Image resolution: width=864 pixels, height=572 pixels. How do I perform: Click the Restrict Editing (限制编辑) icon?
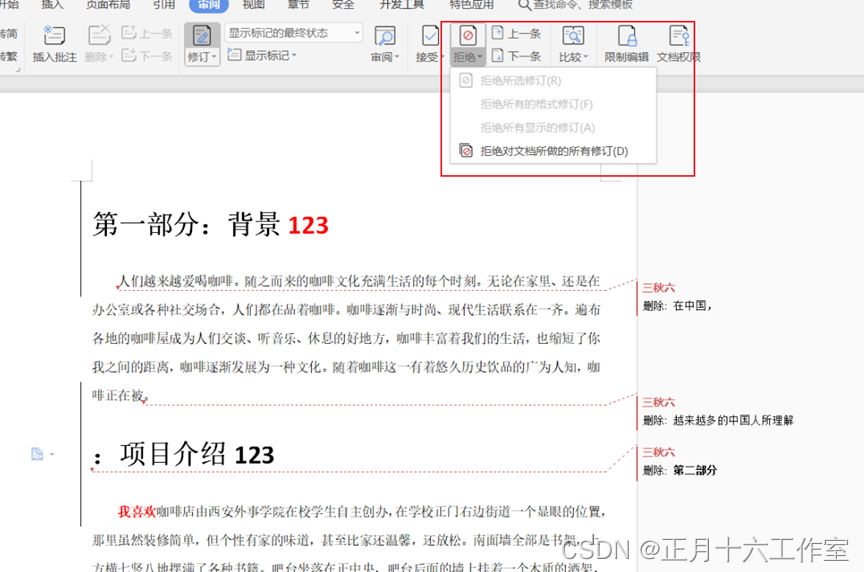point(627,36)
